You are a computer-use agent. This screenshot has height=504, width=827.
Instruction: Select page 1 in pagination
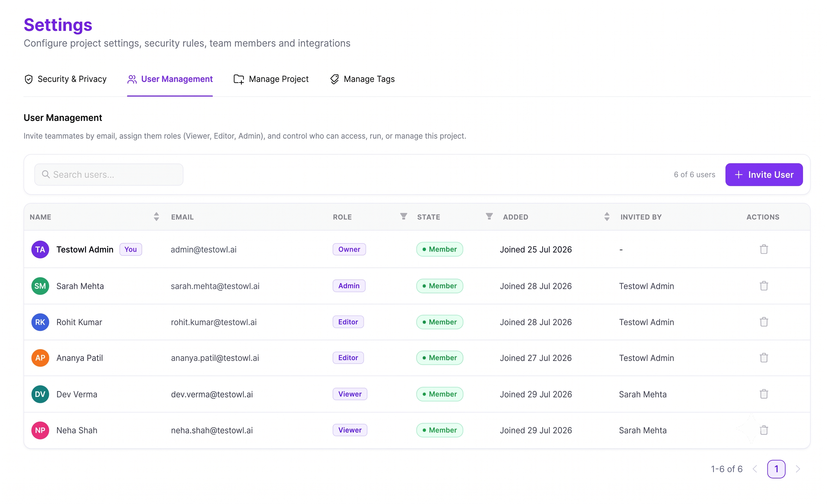click(776, 469)
